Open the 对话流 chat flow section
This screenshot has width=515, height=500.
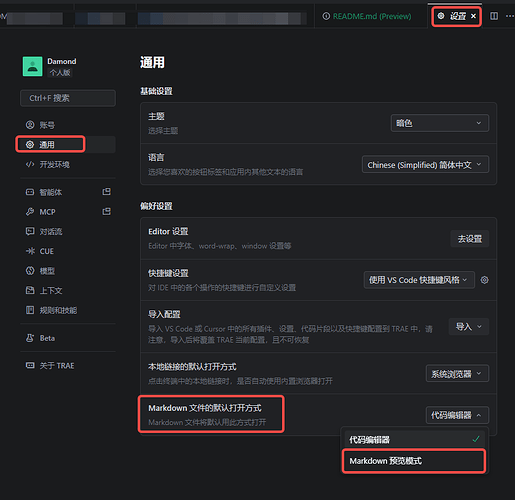coord(68,232)
